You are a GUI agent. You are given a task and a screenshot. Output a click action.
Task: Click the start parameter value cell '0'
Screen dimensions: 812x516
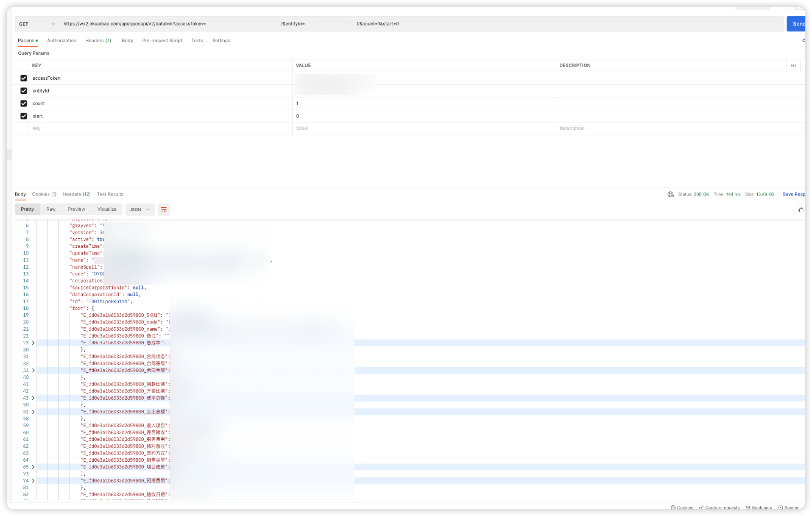(x=424, y=116)
